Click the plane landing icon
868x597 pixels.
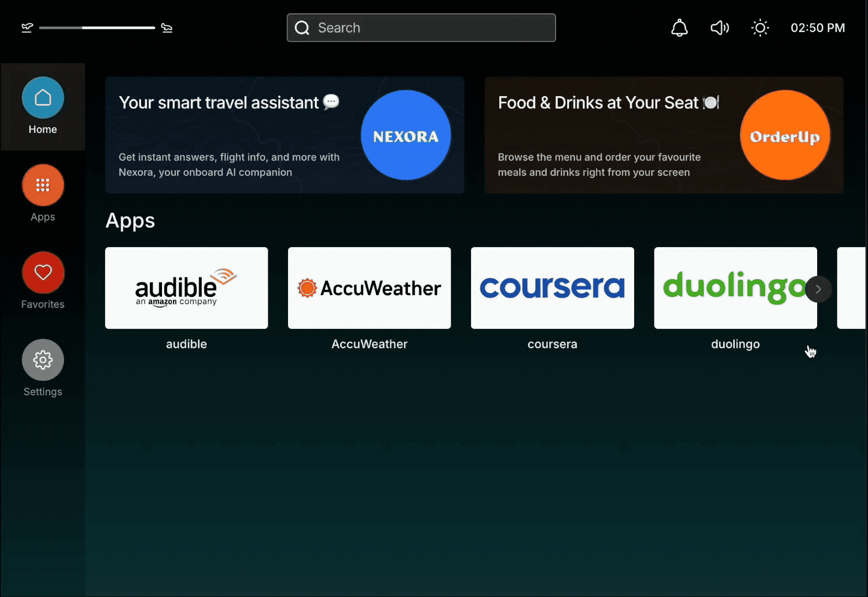click(x=166, y=28)
